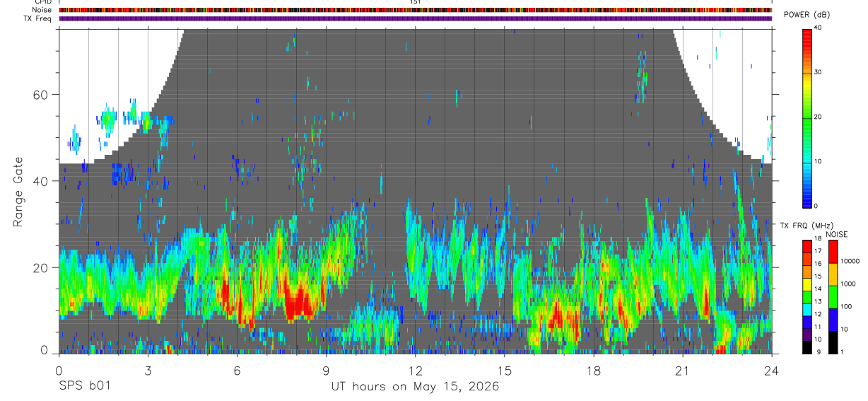The width and height of the screenshot is (868, 401).
Task: Click the 18 tick label on time axis
Action: [593, 370]
